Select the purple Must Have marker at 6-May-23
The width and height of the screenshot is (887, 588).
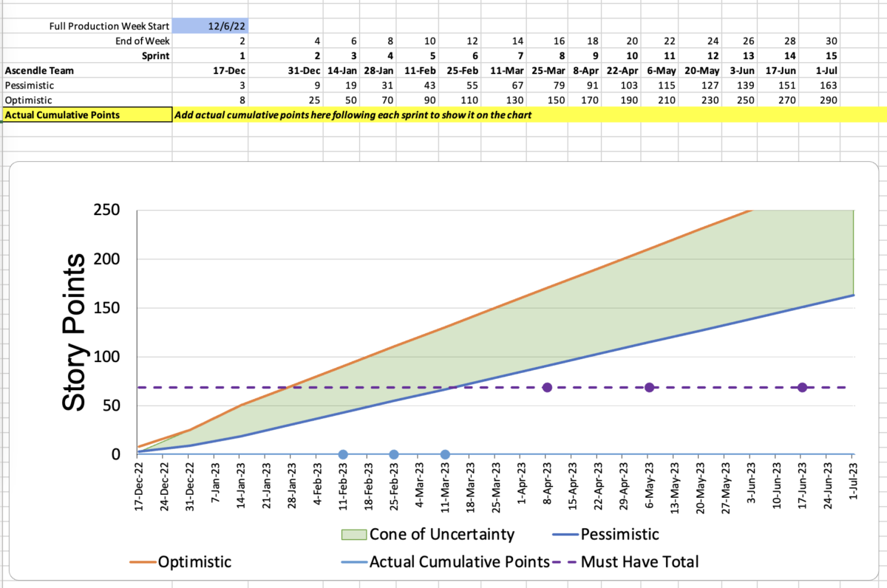pyautogui.click(x=649, y=388)
